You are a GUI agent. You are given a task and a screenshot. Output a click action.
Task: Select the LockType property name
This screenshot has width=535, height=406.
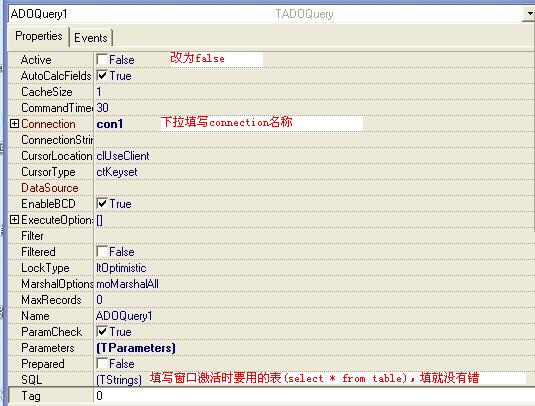coord(45,268)
